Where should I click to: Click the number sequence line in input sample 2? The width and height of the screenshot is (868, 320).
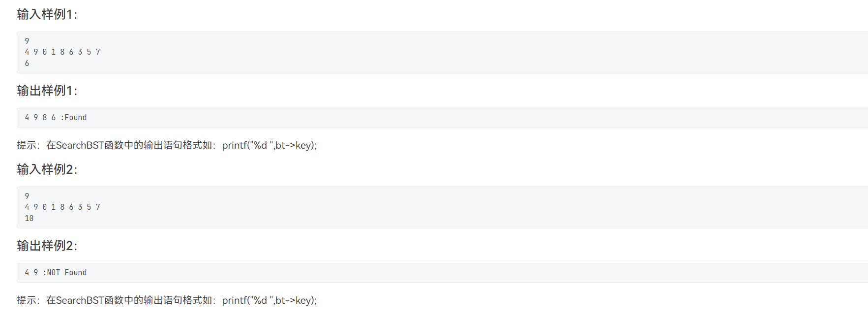point(62,207)
